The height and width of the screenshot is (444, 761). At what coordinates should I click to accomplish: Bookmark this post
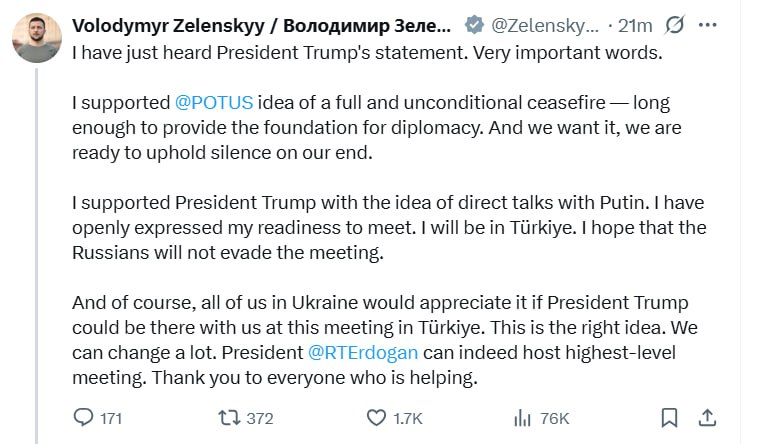[669, 417]
